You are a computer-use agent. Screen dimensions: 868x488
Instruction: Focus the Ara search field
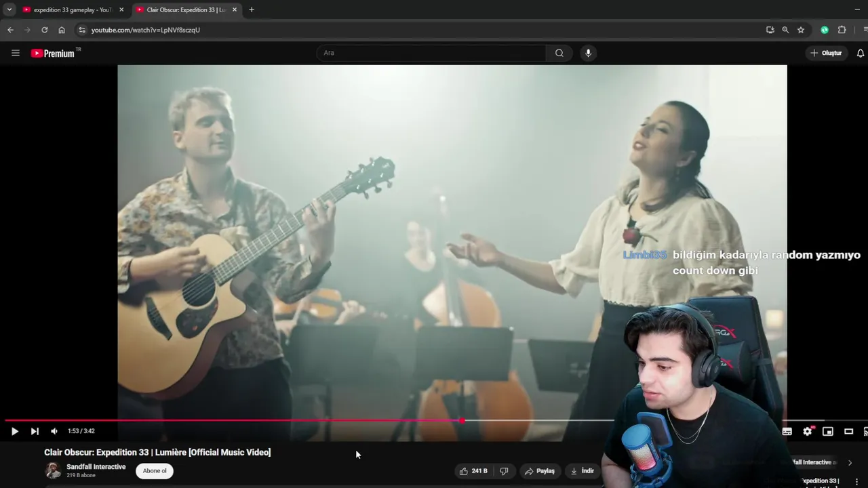(x=431, y=53)
